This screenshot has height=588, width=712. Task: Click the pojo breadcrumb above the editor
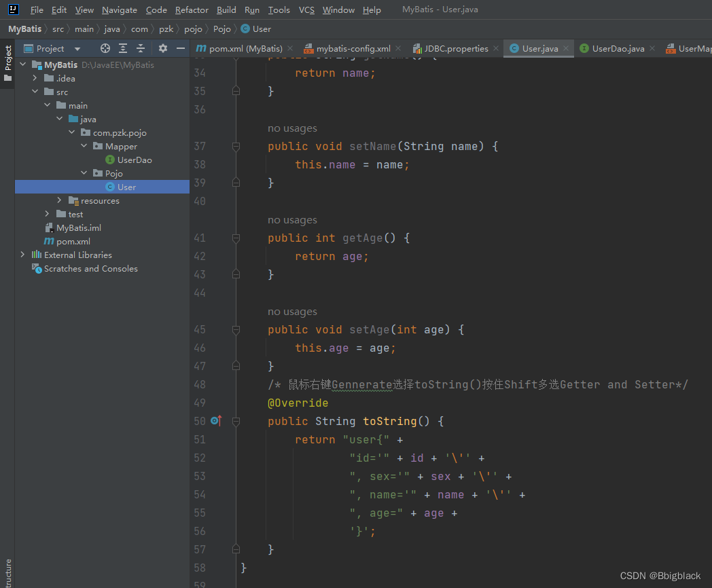tap(193, 29)
